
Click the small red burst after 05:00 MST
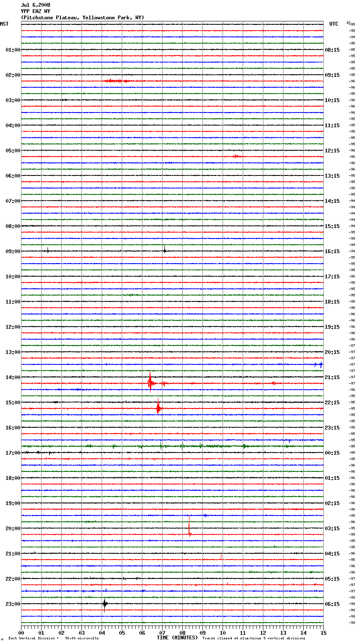[x=236, y=156]
